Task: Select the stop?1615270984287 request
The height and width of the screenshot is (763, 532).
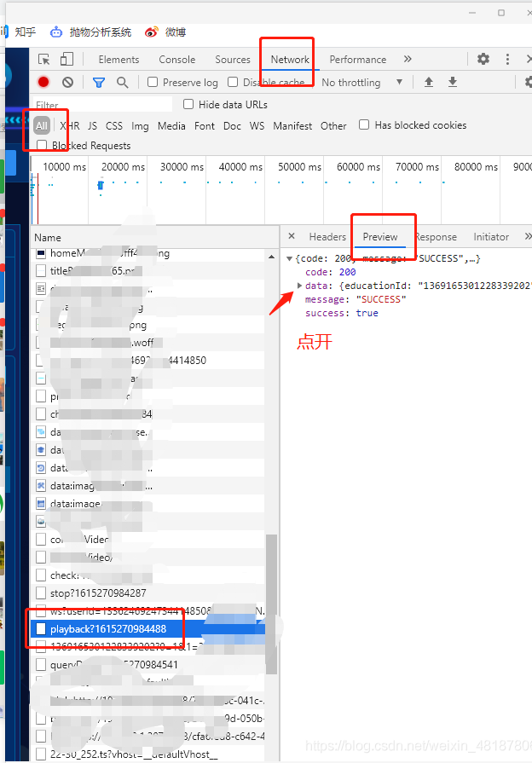Action: tap(148, 592)
